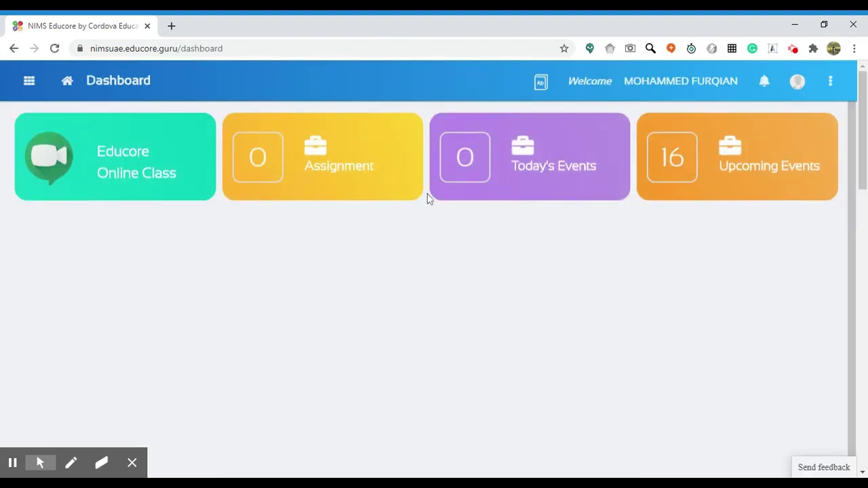
Task: Open Chrome's three-dot menu
Action: point(854,48)
